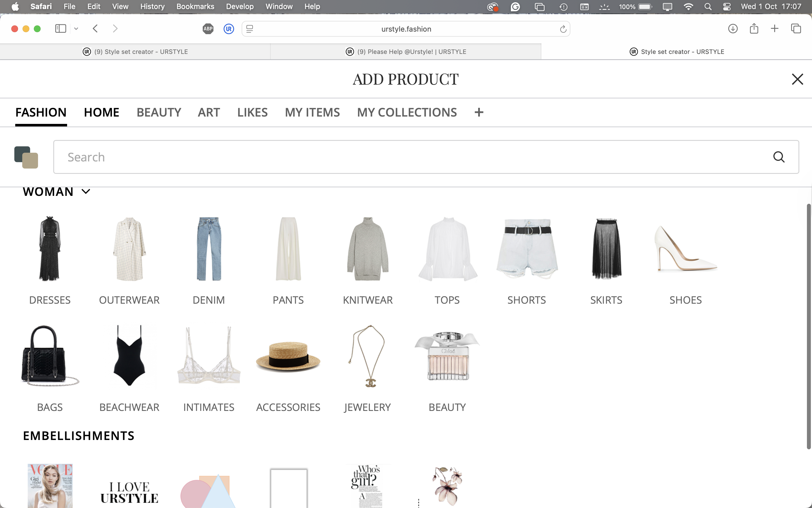The image size is (812, 508).
Task: Switch to the FASHION tab
Action: 41,112
